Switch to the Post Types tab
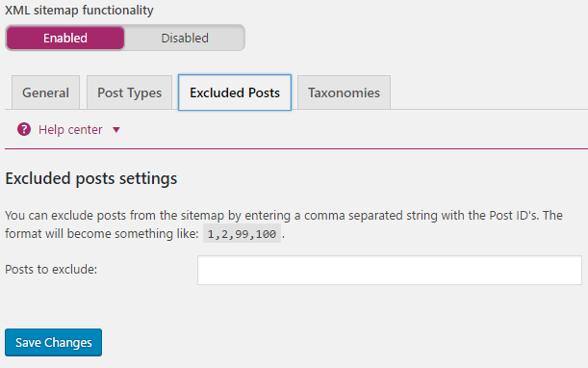Viewport: 588px width, 368px height. (129, 92)
